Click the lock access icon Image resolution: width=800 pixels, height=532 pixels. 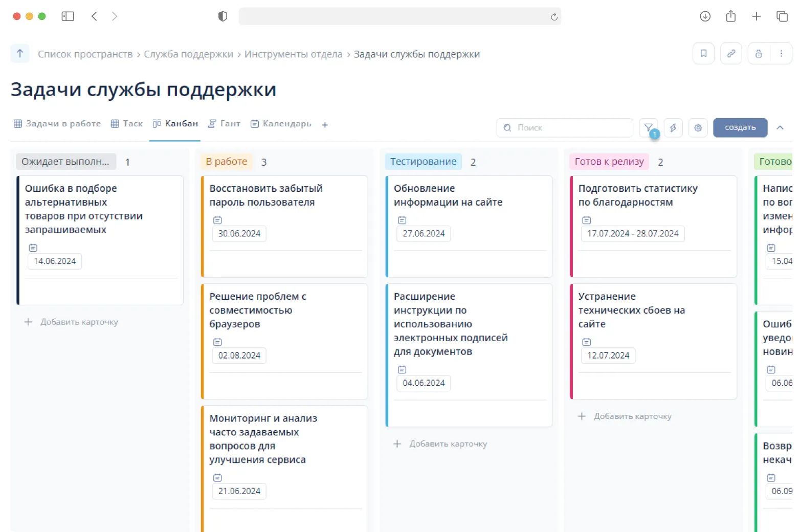point(759,54)
